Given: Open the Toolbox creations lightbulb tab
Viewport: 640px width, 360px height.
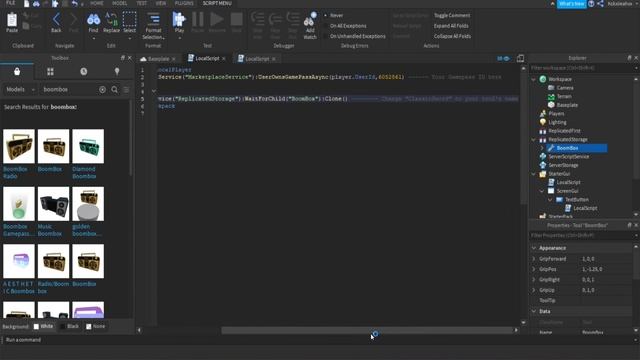Looking at the screenshot, I should (x=117, y=71).
